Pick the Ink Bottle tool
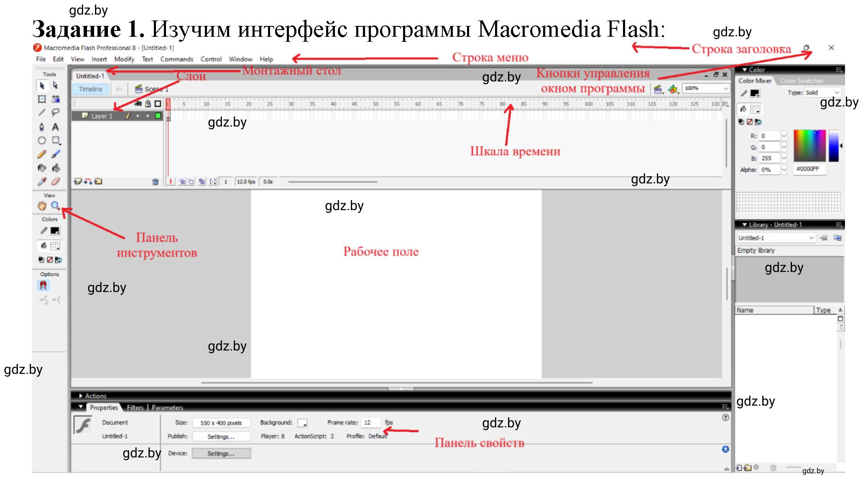 (x=42, y=168)
